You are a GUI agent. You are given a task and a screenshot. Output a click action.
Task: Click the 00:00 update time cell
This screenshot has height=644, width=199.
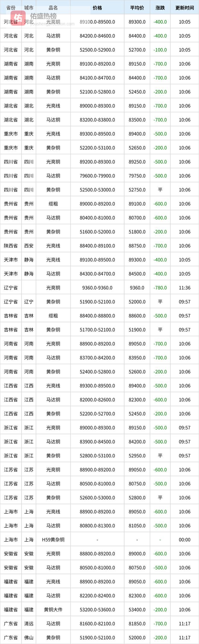(x=185, y=540)
